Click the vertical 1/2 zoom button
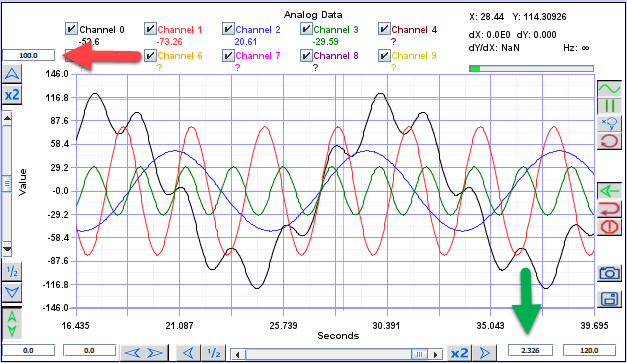This screenshot has height=363, width=627. 12,272
